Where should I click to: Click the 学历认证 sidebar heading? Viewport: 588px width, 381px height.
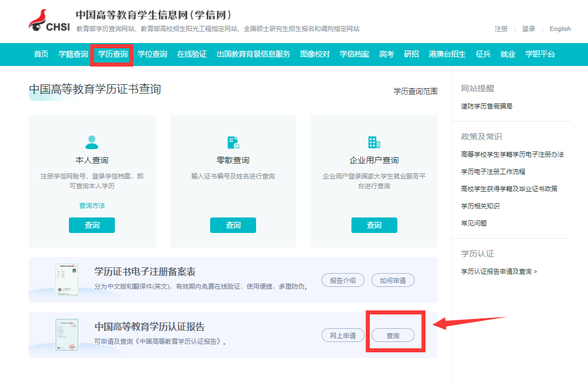click(x=478, y=254)
